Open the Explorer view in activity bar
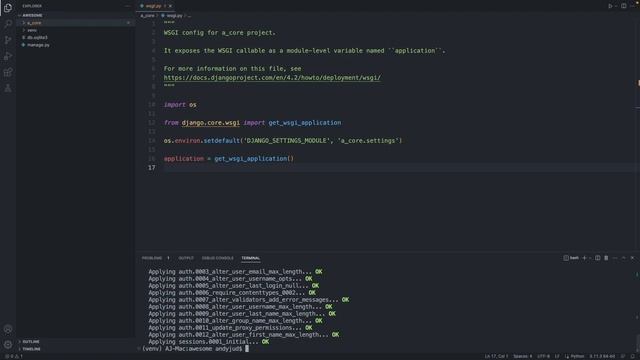The height and width of the screenshot is (360, 640). click(8, 8)
